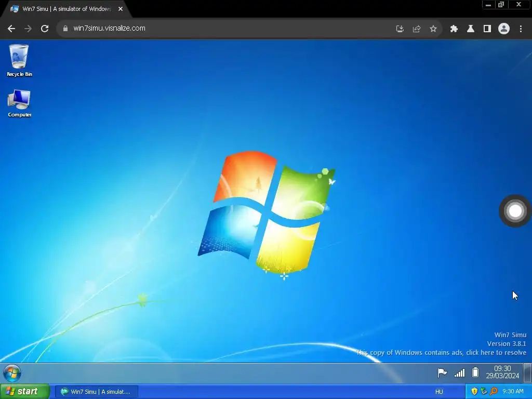This screenshot has width=532, height=399.
Task: Open the battery status icon
Action: (475, 373)
